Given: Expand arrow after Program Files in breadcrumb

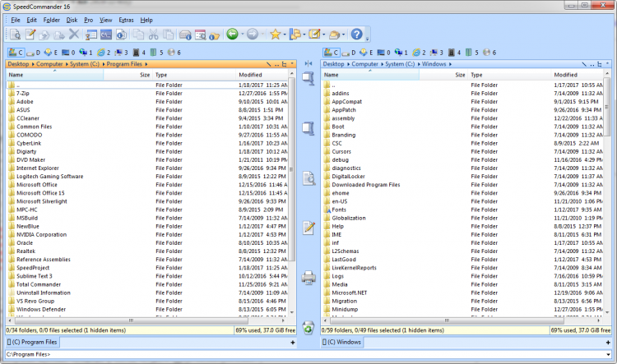Looking at the screenshot, I should click(146, 64).
